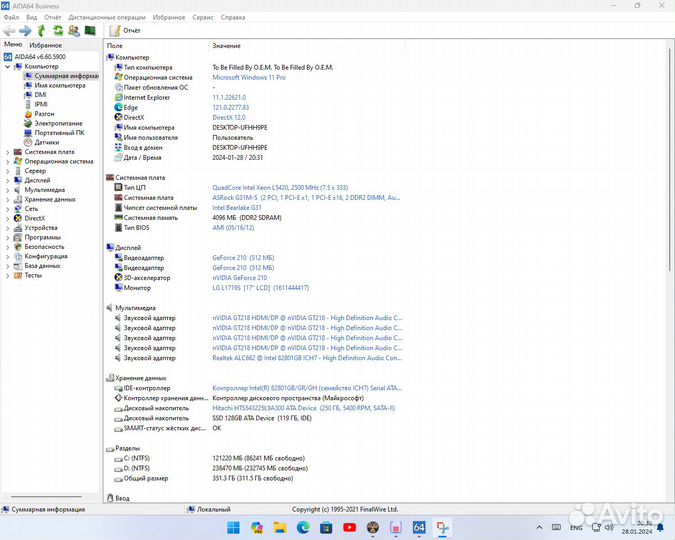Open the Избранное menu in menu bar
This screenshot has height=540, width=675.
[x=169, y=17]
